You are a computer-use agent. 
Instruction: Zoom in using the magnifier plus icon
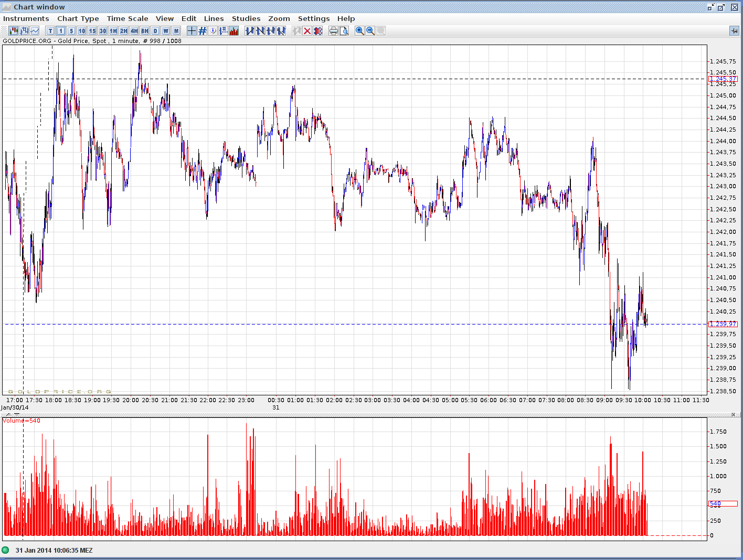(x=359, y=30)
